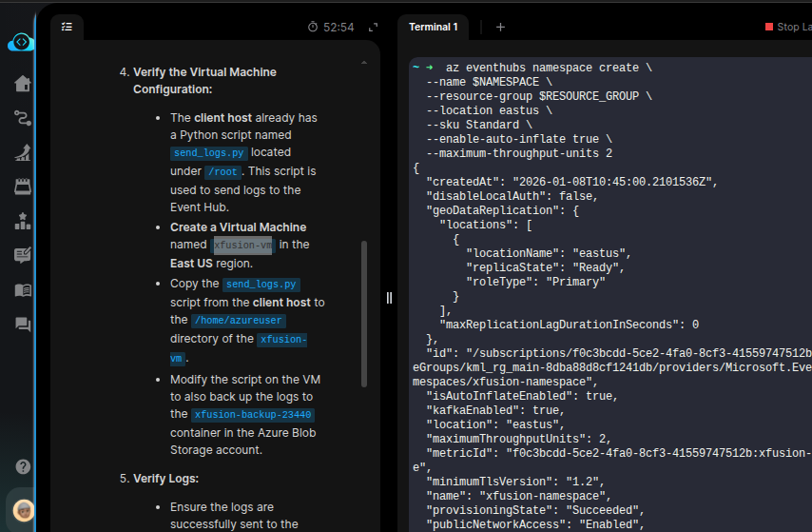This screenshot has height=532, width=812.
Task: Open the Home page from sidebar
Action: tap(23, 84)
